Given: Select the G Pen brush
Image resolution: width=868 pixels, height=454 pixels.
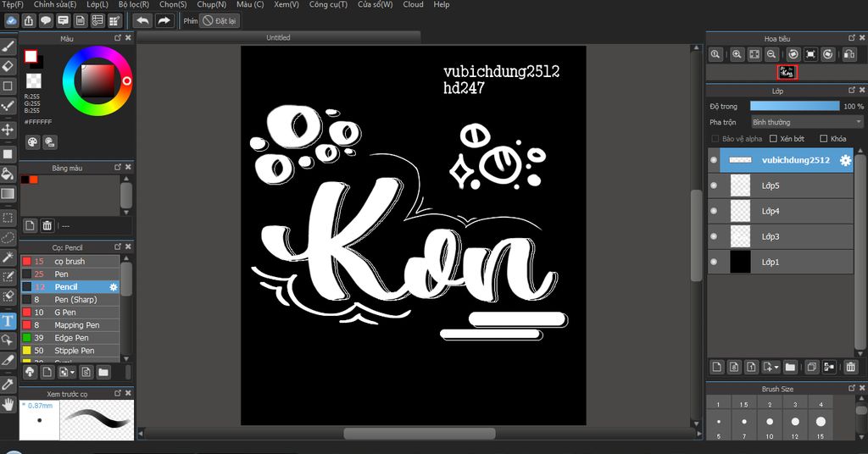Looking at the screenshot, I should (x=65, y=313).
